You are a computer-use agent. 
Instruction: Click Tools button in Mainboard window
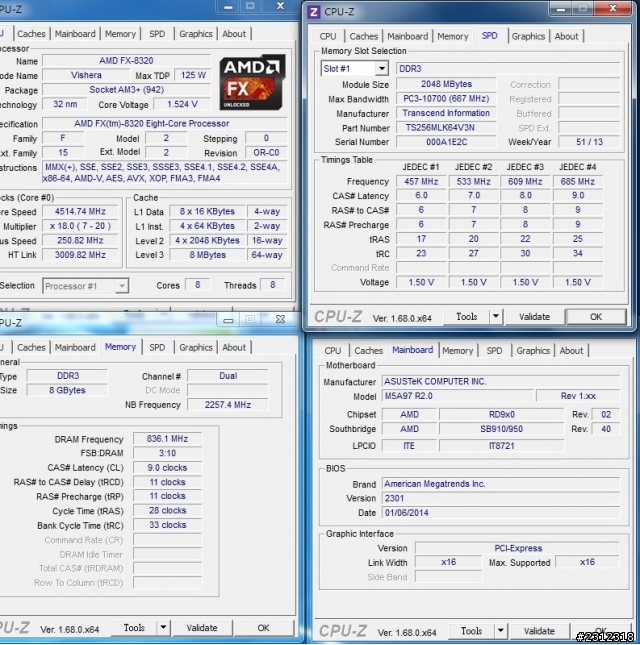[471, 631]
